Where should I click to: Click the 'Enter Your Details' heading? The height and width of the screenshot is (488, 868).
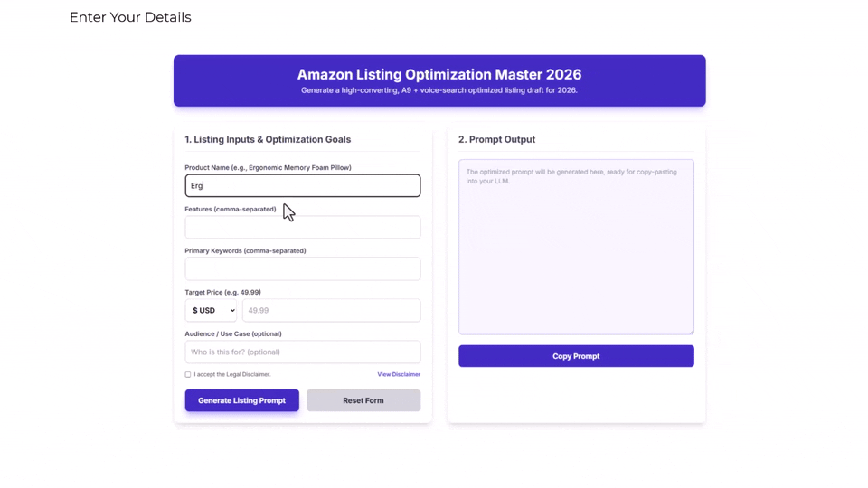click(130, 17)
